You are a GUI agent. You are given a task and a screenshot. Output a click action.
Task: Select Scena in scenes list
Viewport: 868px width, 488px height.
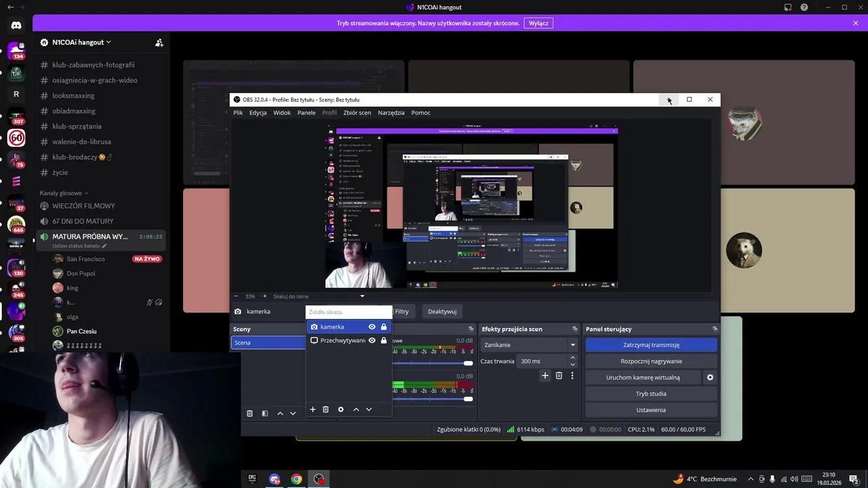click(x=269, y=343)
